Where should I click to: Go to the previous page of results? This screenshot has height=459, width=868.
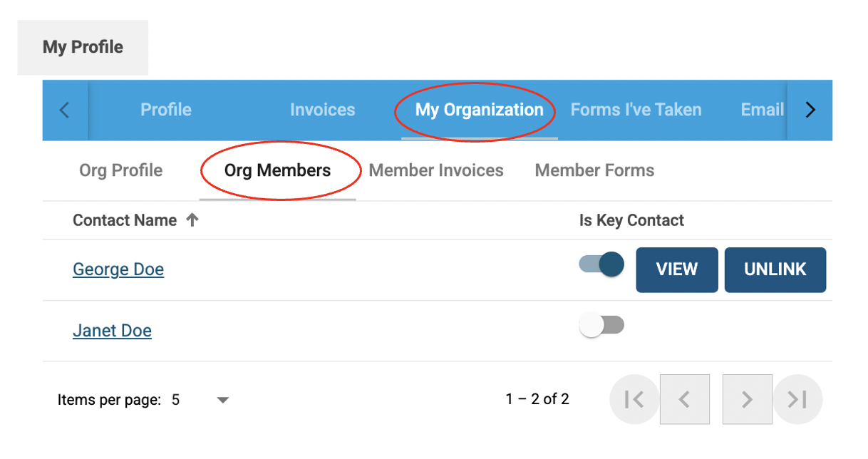tap(684, 399)
